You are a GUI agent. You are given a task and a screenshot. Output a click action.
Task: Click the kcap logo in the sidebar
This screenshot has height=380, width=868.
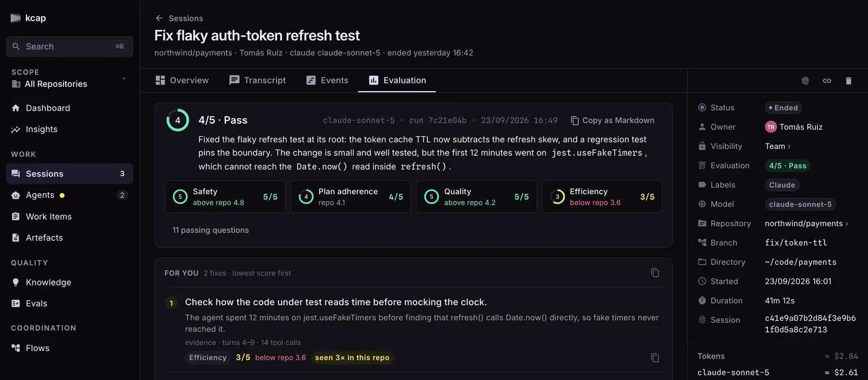pyautogui.click(x=28, y=18)
